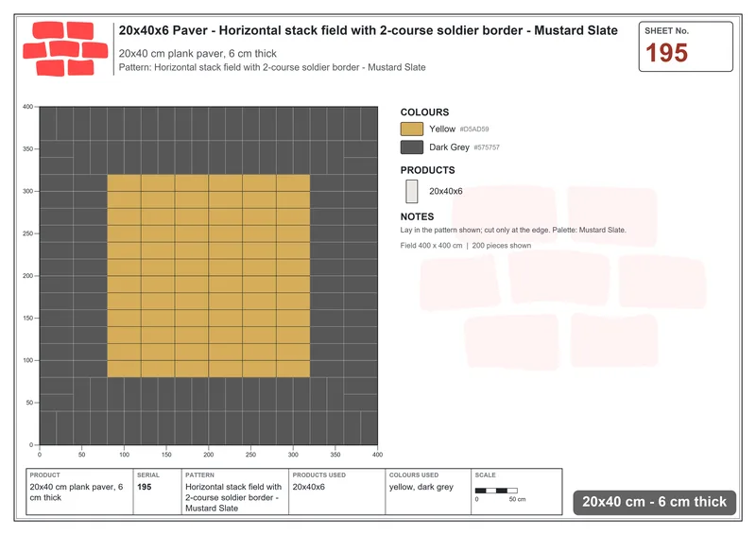Click the COLOURS heading
This screenshot has width=756, height=535.
pos(424,112)
